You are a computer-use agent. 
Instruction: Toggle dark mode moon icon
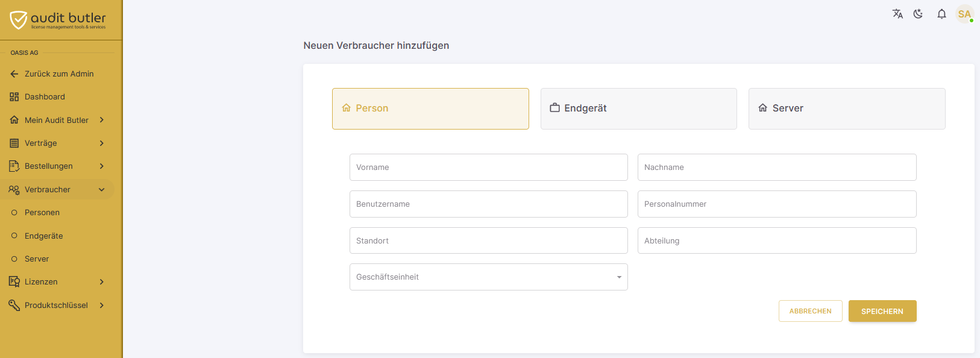pos(918,14)
